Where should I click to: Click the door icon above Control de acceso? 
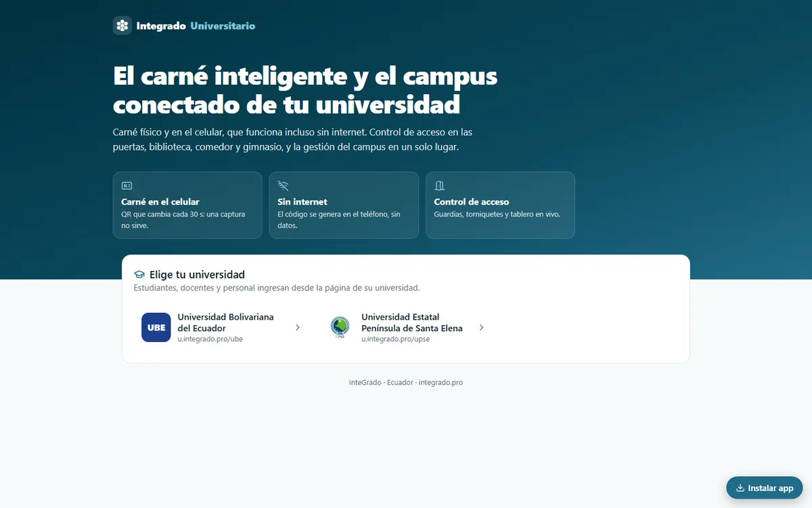[x=439, y=186]
